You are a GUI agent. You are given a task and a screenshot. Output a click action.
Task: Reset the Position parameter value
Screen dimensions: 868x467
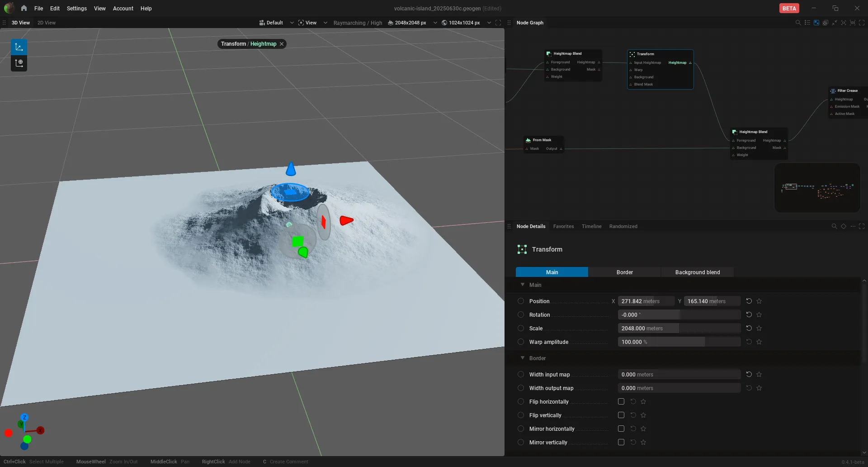coord(749,301)
